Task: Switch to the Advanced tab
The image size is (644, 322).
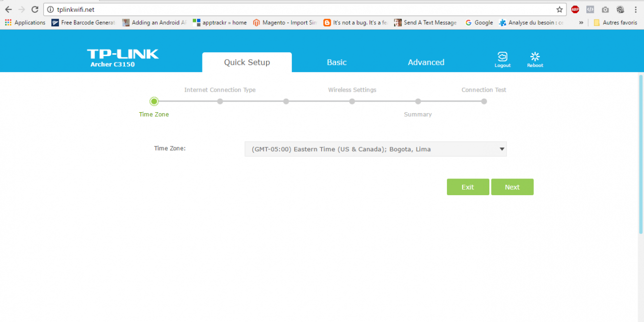Action: 426,62
